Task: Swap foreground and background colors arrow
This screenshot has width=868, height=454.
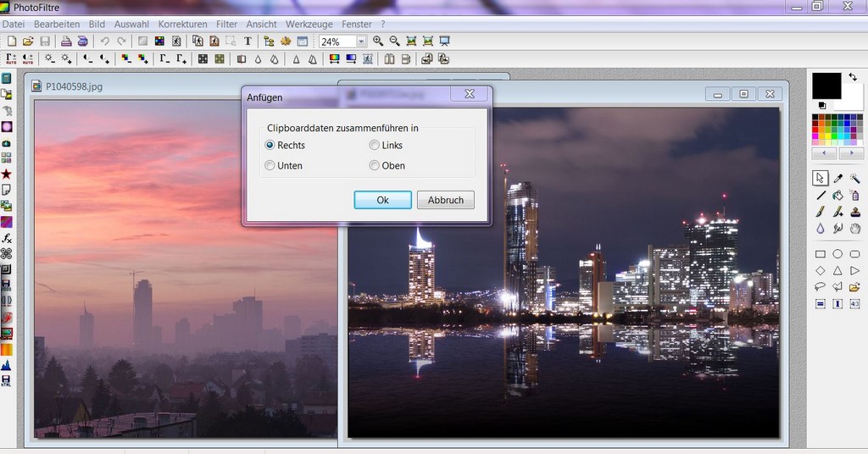Action: 853,77
